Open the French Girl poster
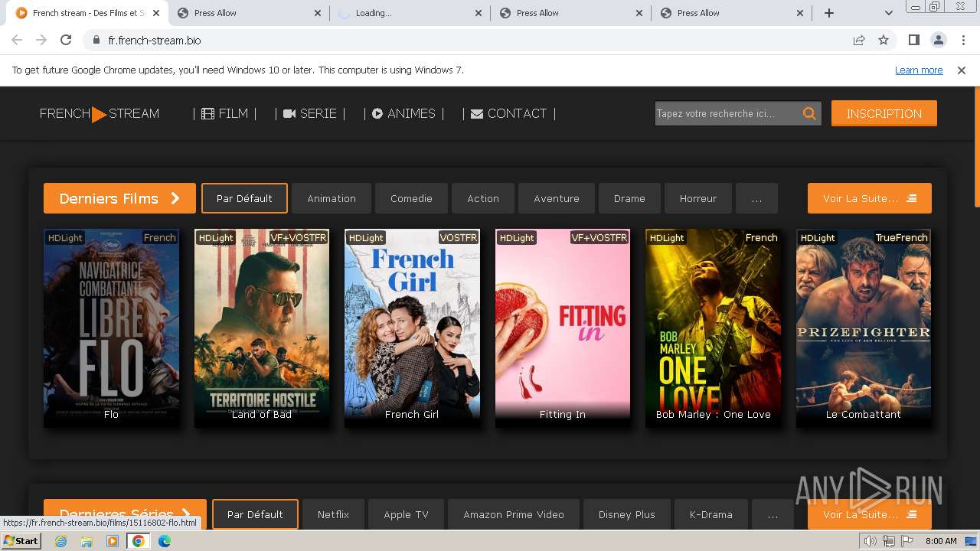Viewport: 980px width, 551px height. [412, 328]
